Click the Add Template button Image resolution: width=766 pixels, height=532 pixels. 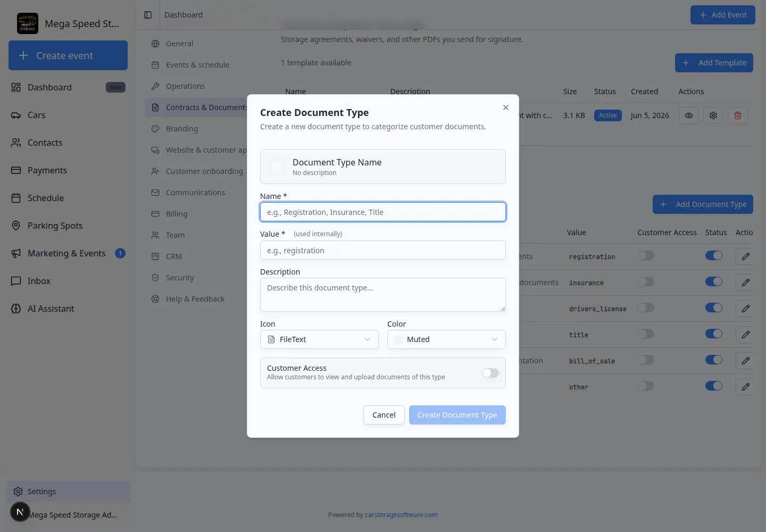click(x=714, y=63)
